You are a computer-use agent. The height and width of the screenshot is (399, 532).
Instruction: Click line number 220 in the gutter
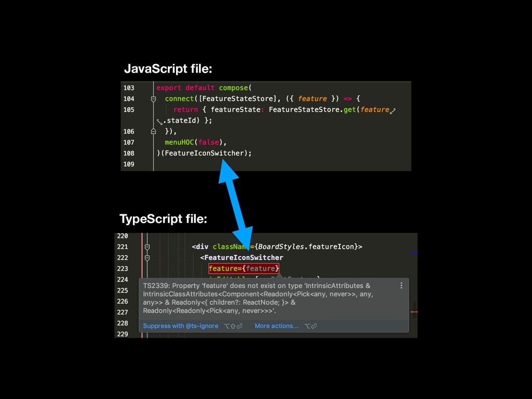point(123,236)
